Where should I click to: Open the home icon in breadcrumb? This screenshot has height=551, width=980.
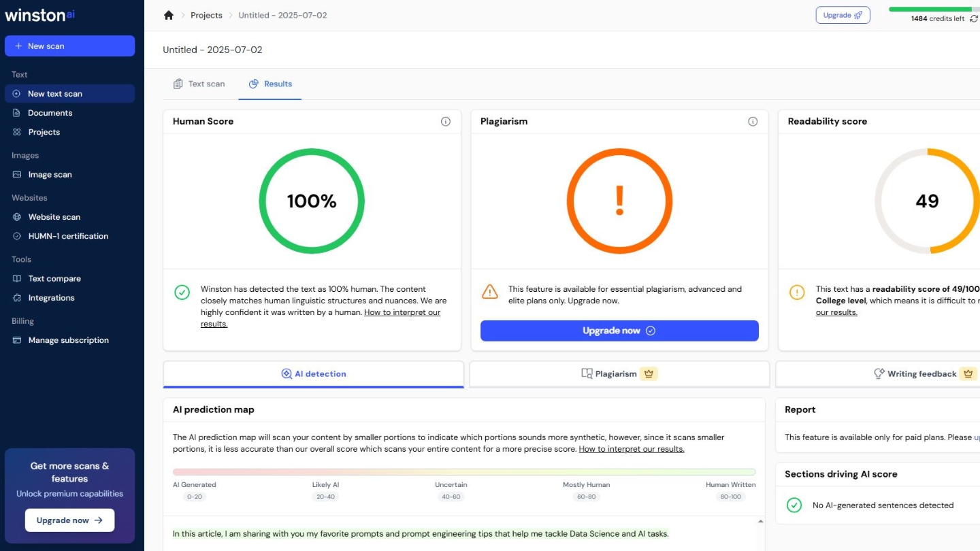coord(169,15)
